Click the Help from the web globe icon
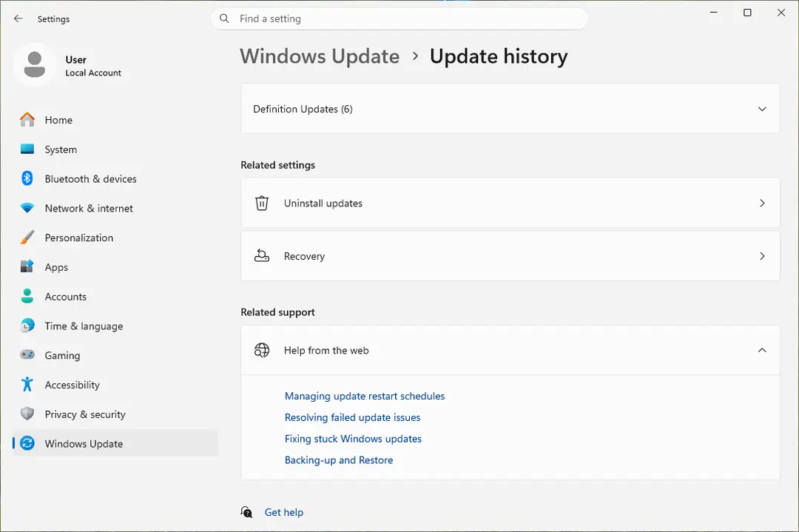The width and height of the screenshot is (799, 532). coord(262,350)
